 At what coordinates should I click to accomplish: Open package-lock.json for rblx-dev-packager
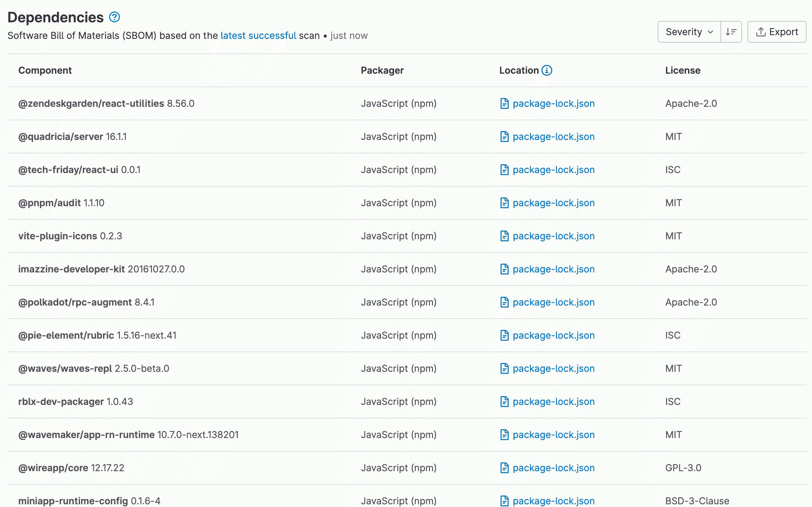click(x=553, y=402)
